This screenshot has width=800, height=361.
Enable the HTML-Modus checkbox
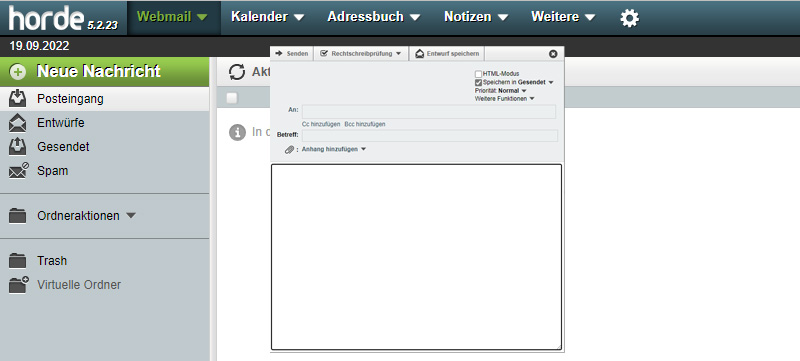478,74
